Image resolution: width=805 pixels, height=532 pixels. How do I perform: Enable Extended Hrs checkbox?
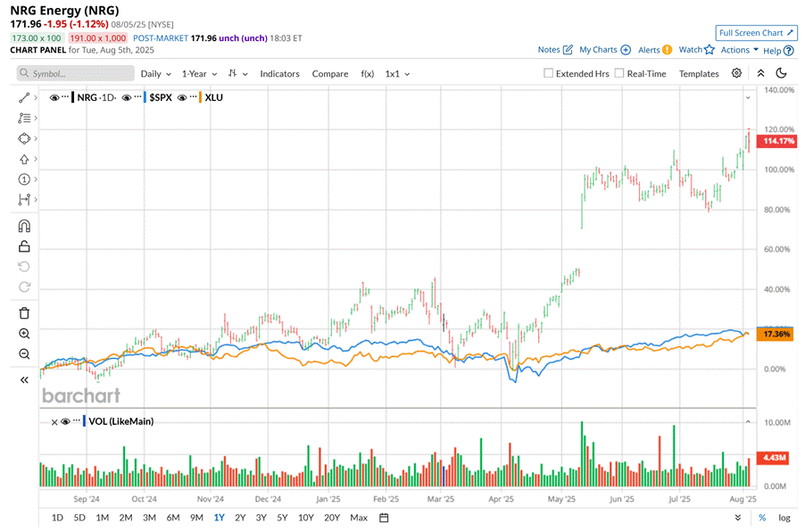548,73
